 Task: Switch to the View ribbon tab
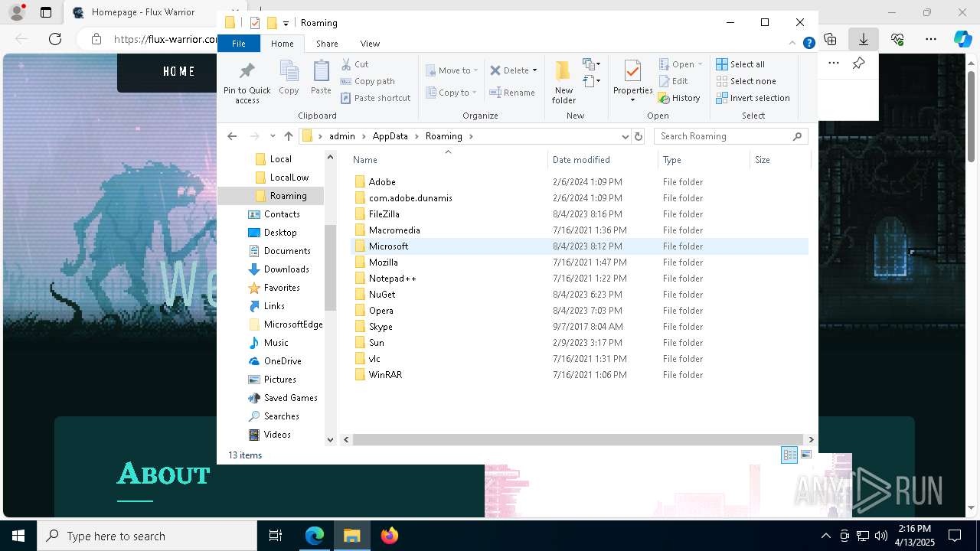coord(370,44)
